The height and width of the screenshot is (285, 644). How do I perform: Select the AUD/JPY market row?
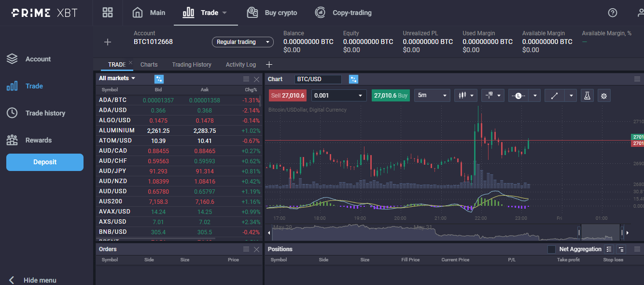179,171
